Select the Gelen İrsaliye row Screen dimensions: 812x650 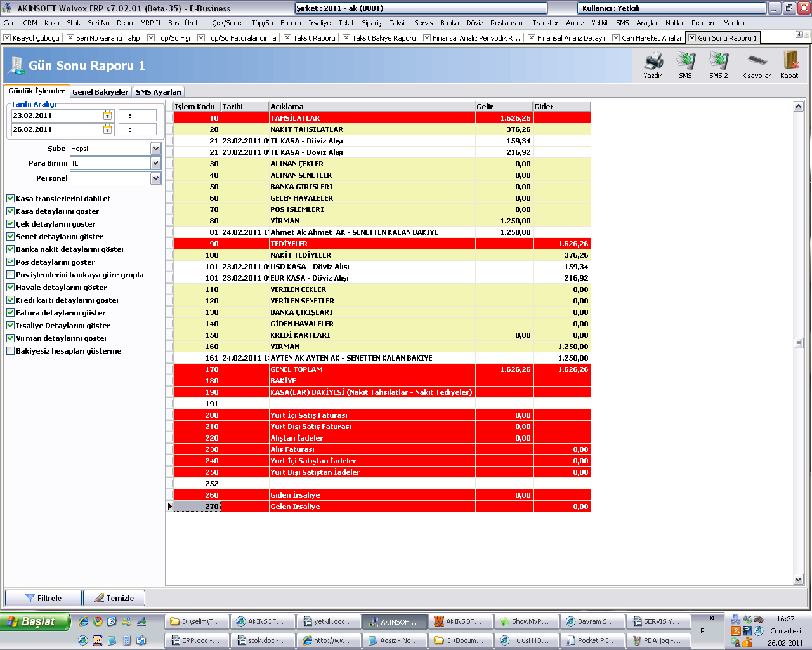[x=382, y=507]
